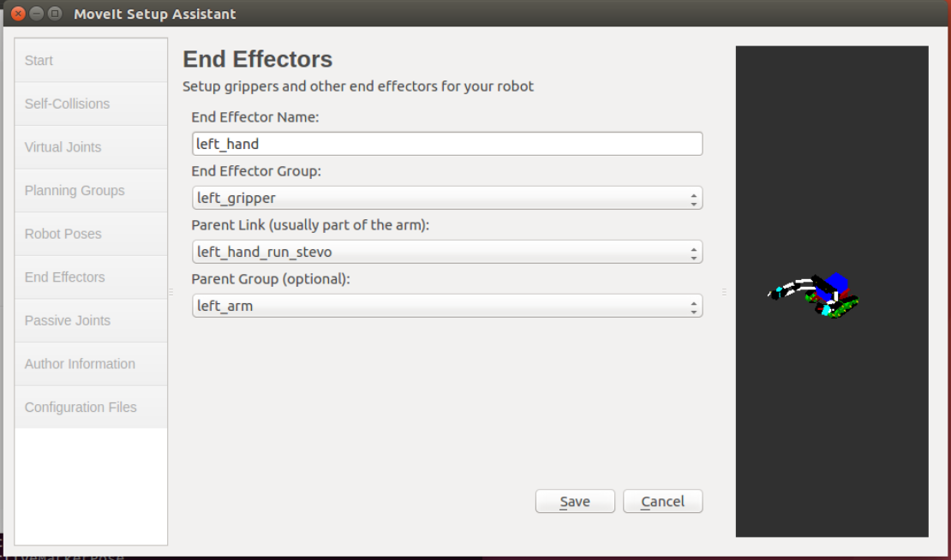
Task: Save the end effector settings
Action: coord(575,501)
